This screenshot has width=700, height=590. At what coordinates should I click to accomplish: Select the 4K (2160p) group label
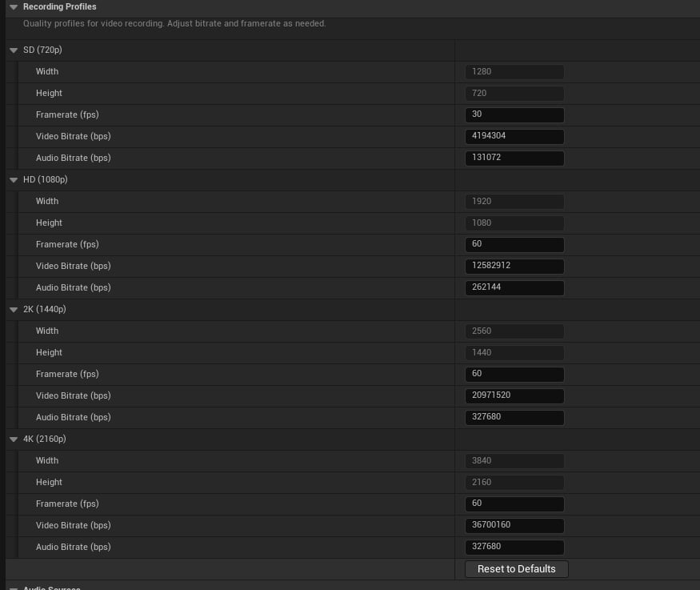pos(45,439)
